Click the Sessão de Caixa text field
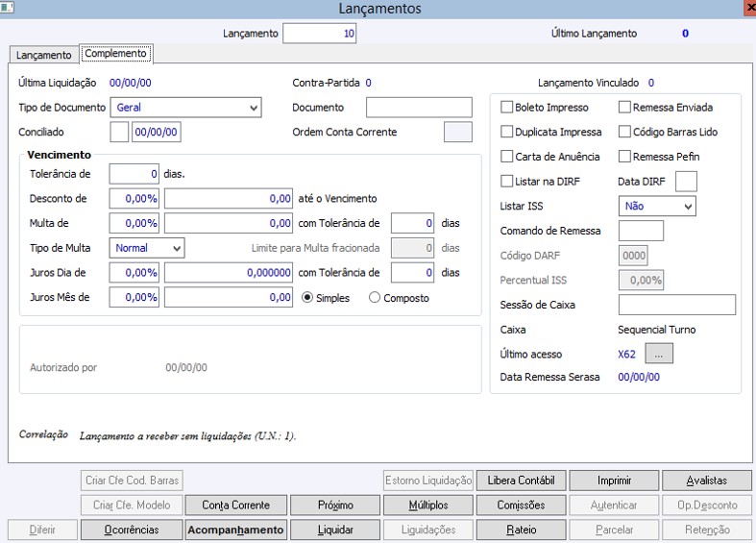The width and height of the screenshot is (756, 543). click(x=677, y=305)
